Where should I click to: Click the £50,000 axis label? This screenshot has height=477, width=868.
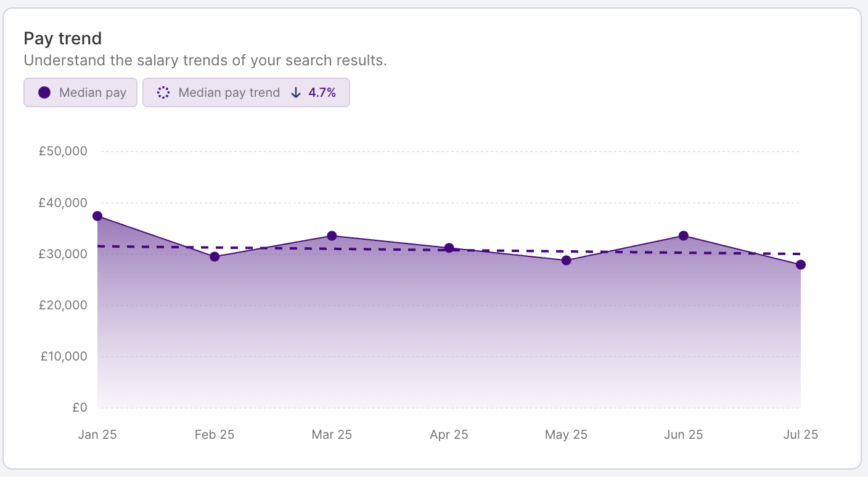tap(63, 152)
